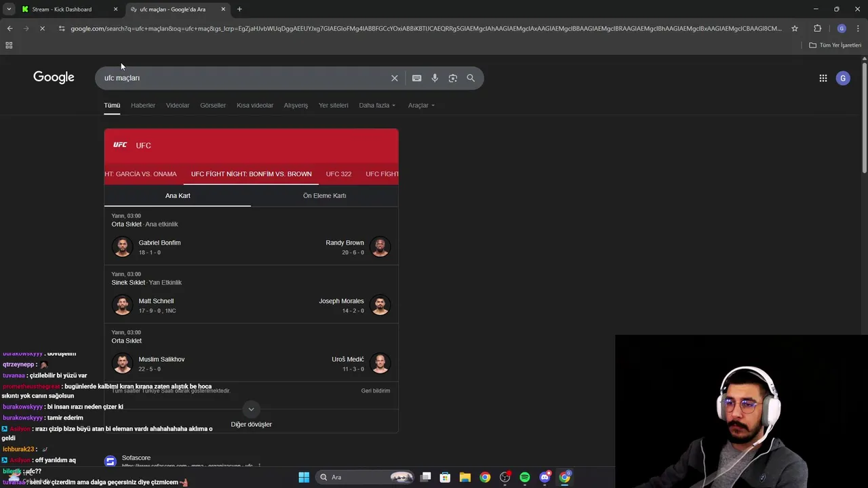Stop loading the page
Screen dimensions: 868x488
(x=42, y=28)
